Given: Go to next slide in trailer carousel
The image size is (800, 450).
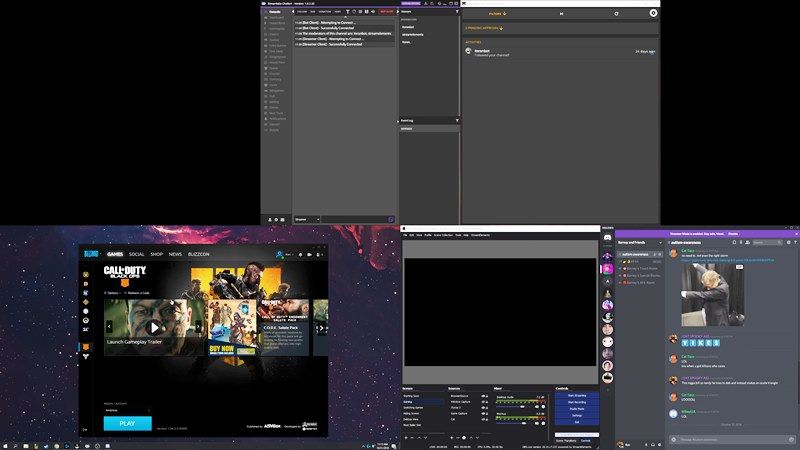Looking at the screenshot, I should tap(198, 327).
